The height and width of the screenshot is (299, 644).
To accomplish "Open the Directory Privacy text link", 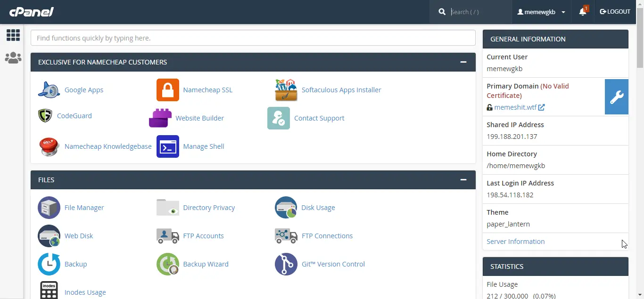I will [209, 208].
